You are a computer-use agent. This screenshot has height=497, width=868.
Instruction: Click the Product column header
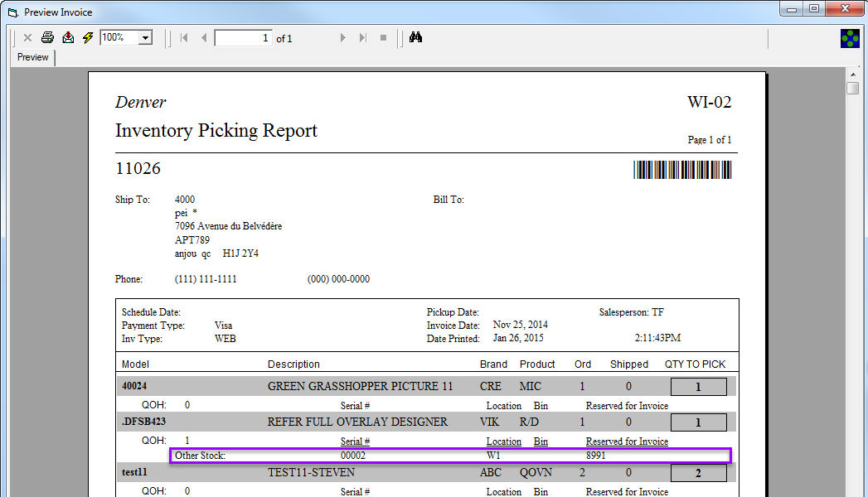pyautogui.click(x=537, y=364)
